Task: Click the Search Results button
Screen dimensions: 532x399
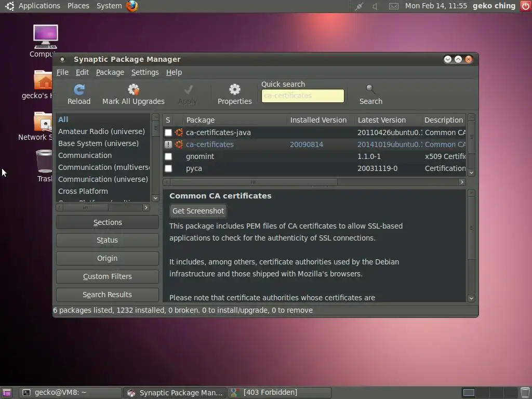Action: coord(107,295)
